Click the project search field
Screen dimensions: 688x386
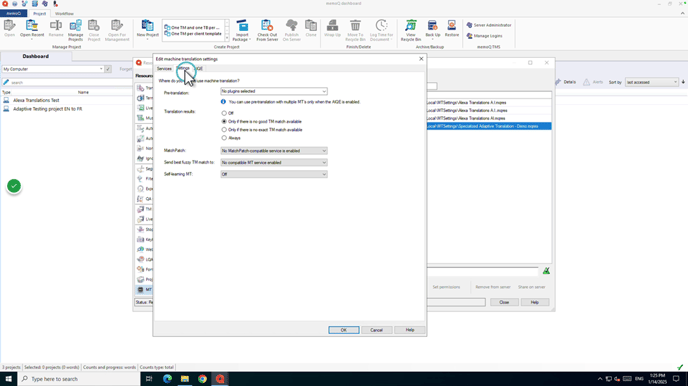pyautogui.click(x=68, y=82)
